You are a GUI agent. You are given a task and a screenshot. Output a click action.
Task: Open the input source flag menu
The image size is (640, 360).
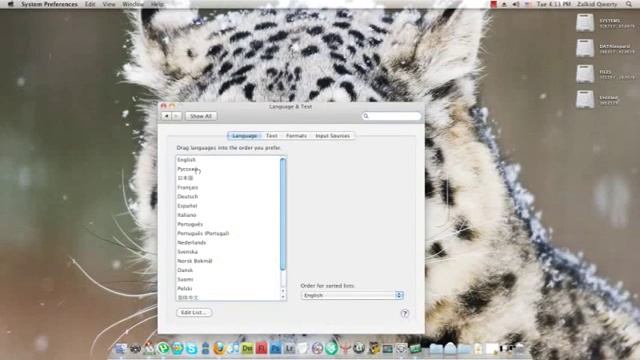pyautogui.click(x=527, y=4)
